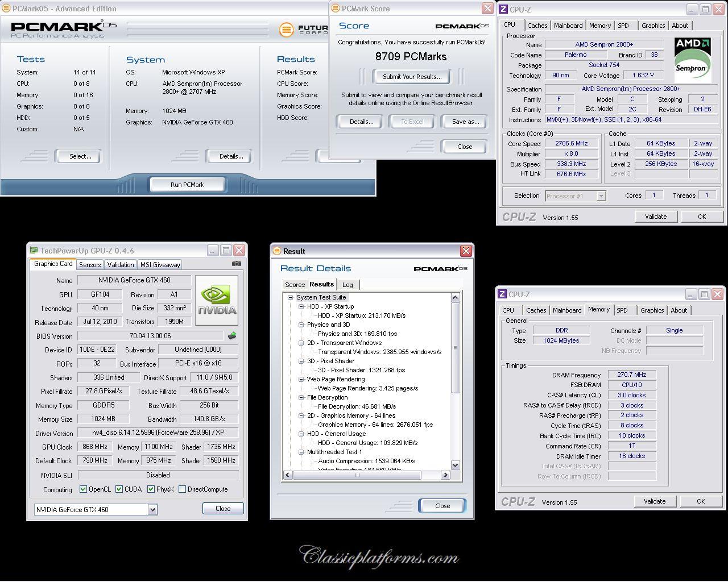Open Caches tab in top CPU-Z window
The width and height of the screenshot is (728, 582).
pos(537,26)
